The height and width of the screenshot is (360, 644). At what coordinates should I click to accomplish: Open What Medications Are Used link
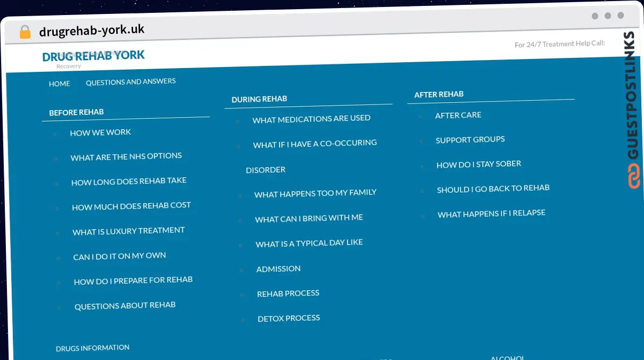[311, 119]
